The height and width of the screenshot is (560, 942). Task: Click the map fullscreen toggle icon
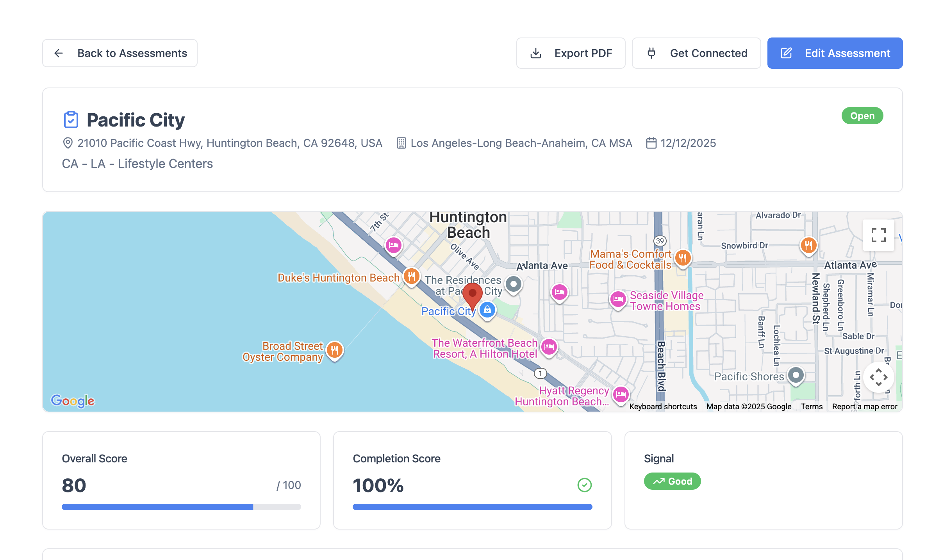click(878, 235)
